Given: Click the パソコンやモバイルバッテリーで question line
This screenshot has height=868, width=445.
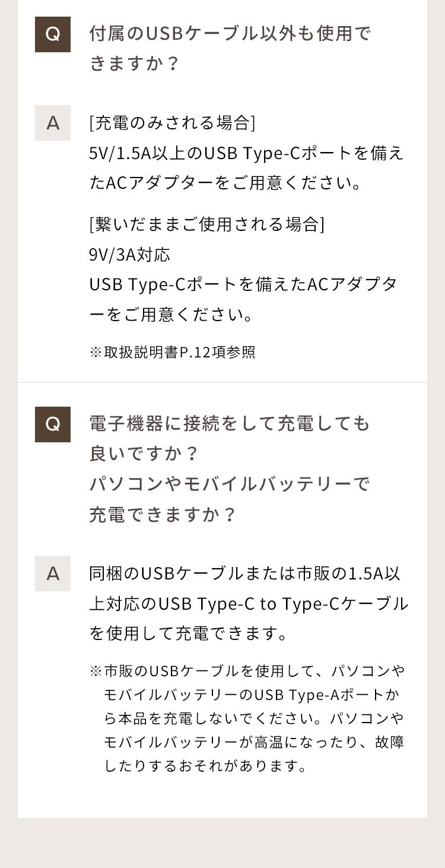Looking at the screenshot, I should pyautogui.click(x=229, y=484).
